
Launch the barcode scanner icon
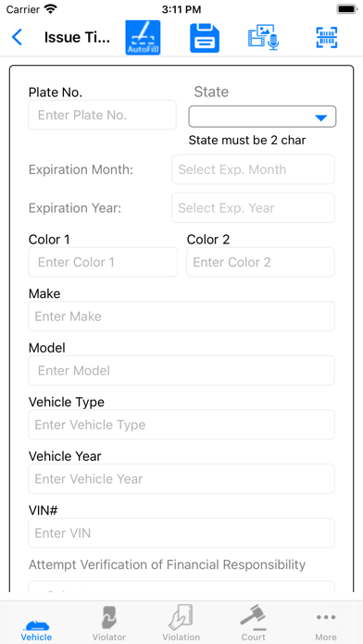pyautogui.click(x=327, y=38)
